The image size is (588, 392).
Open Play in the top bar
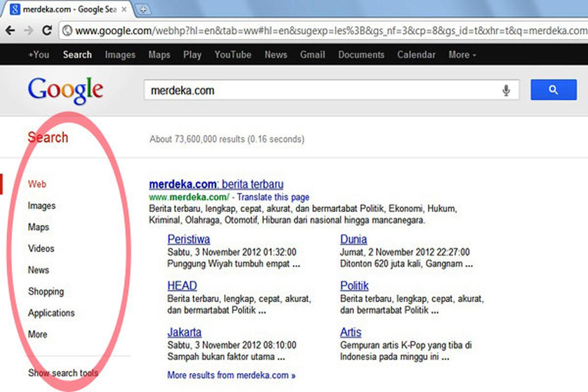(192, 54)
